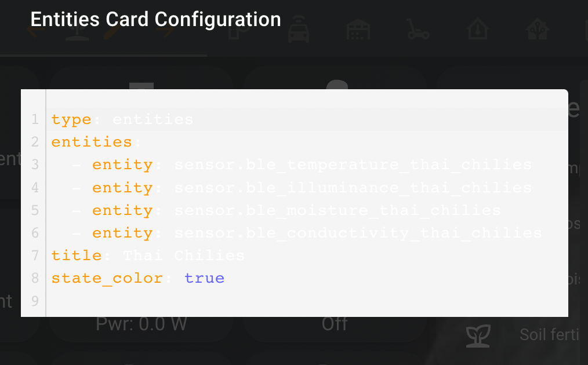
Task: Click the ble_illuminance_thai_chilies entity line
Action: [307, 188]
